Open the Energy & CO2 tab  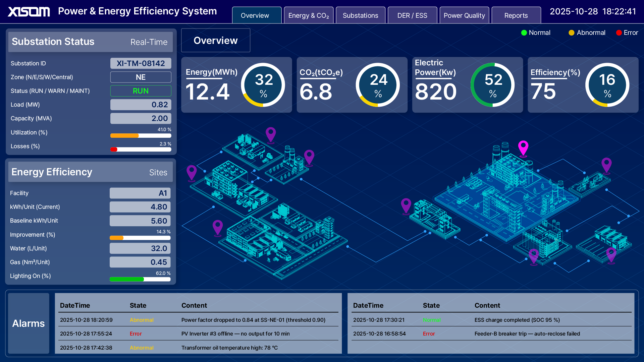[309, 15]
